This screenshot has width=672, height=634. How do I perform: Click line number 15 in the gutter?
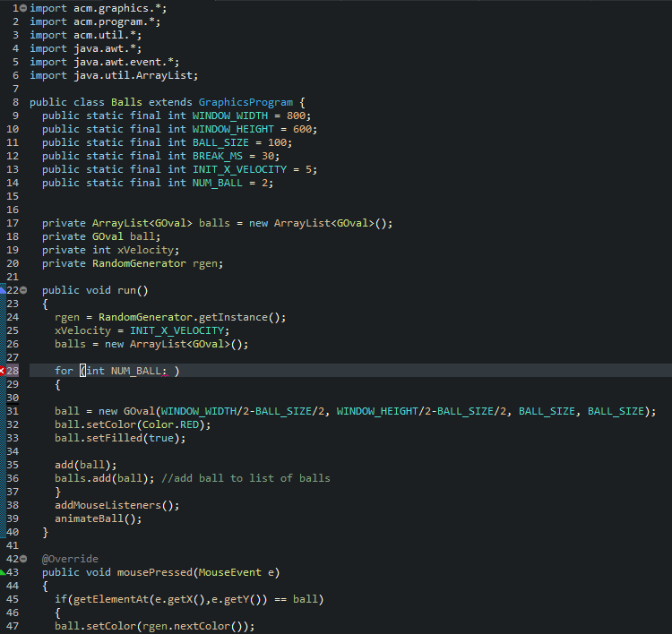coord(13,196)
